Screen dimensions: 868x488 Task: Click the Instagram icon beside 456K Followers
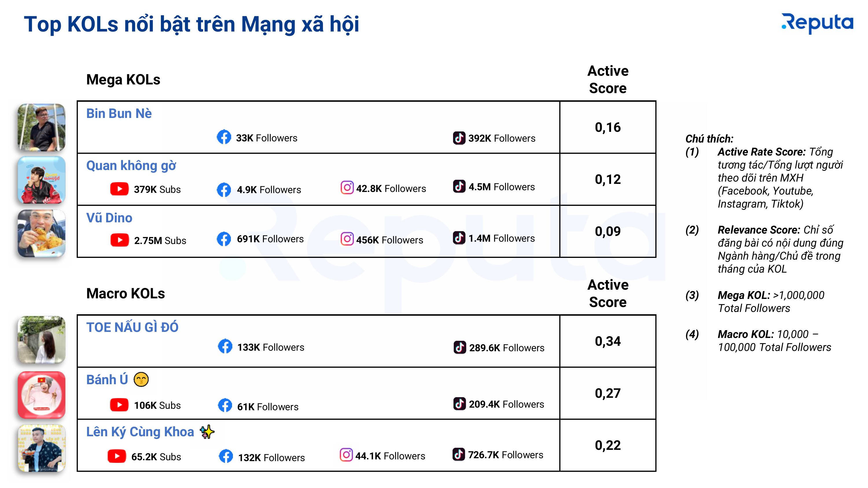click(x=347, y=239)
